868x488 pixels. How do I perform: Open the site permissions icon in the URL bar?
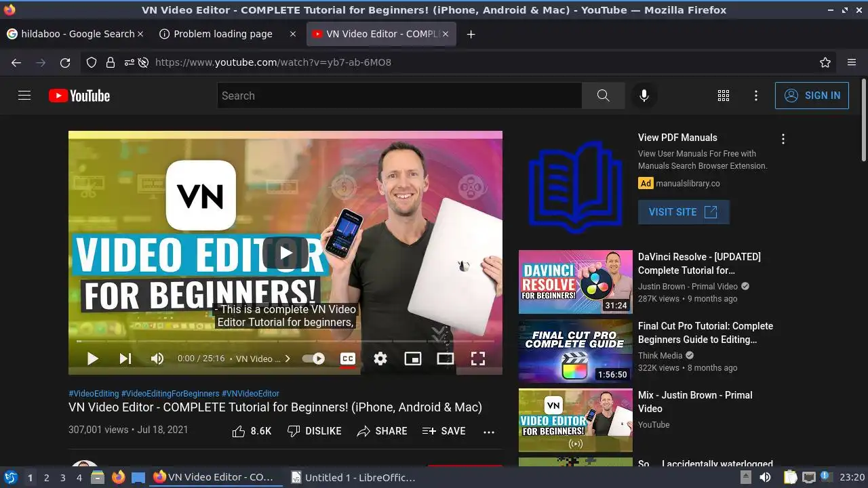point(130,62)
